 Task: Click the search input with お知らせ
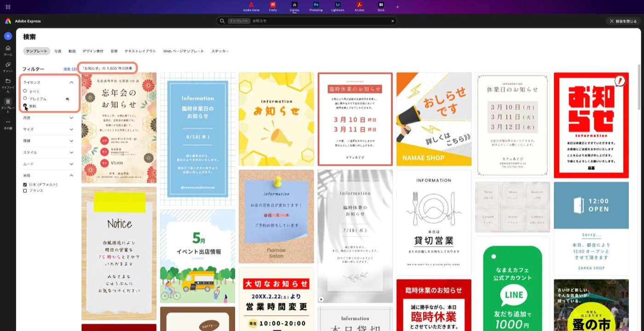click(x=306, y=21)
